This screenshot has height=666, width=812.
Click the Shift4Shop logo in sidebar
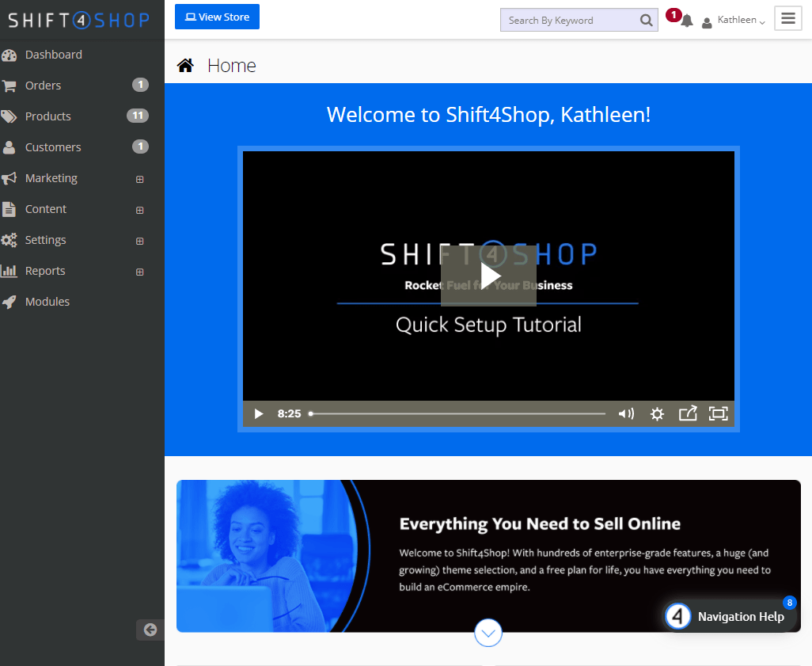[x=78, y=21]
